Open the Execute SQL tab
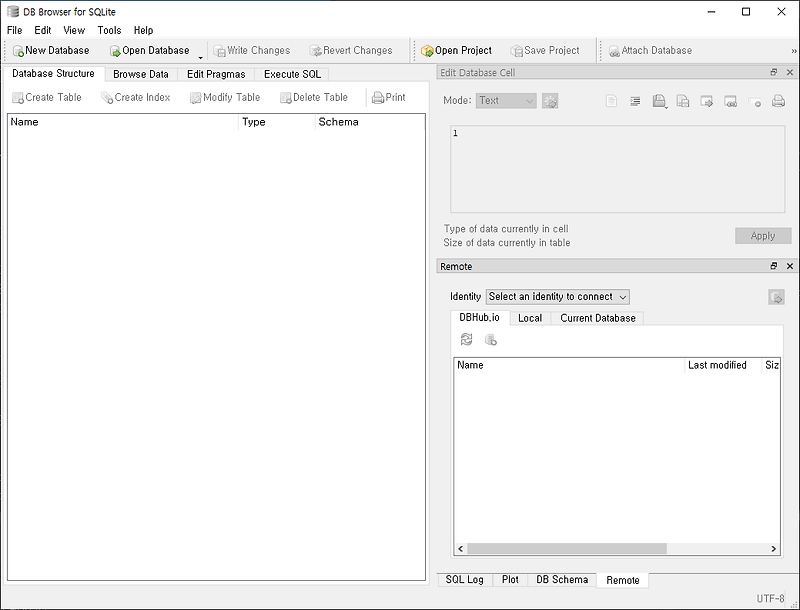This screenshot has height=610, width=800. pos(290,74)
